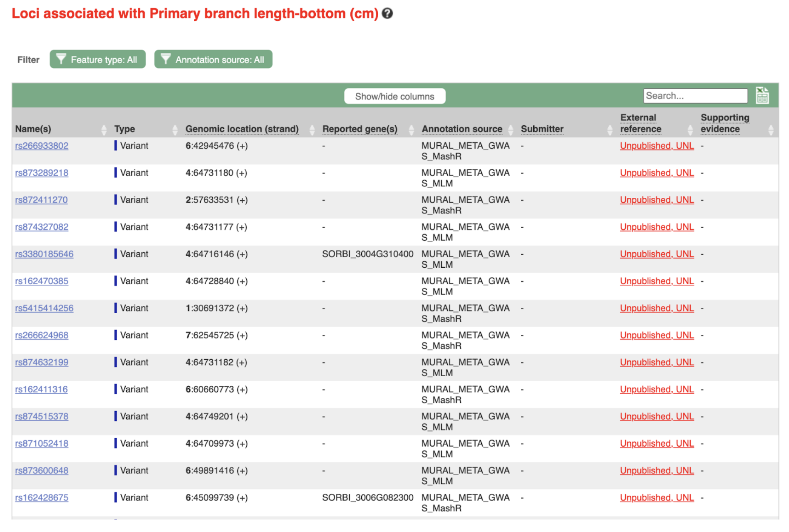
Task: Click the Supporting evidence column header
Action: pos(725,123)
